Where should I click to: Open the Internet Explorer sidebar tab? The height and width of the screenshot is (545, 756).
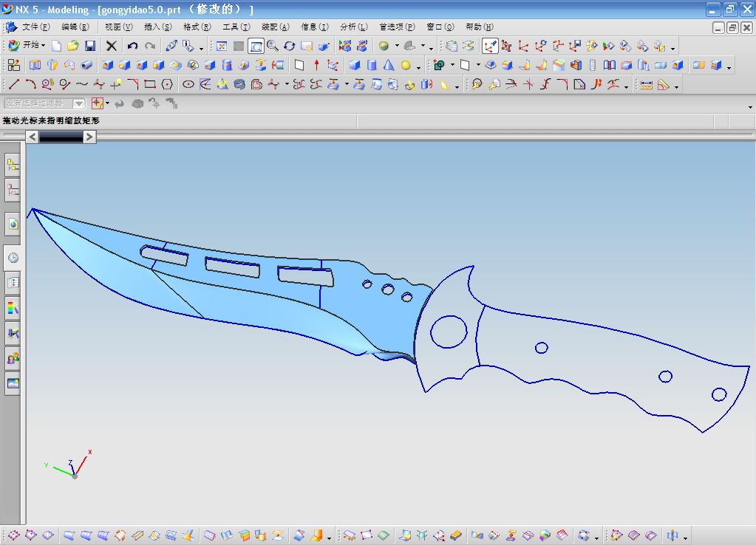[x=13, y=224]
